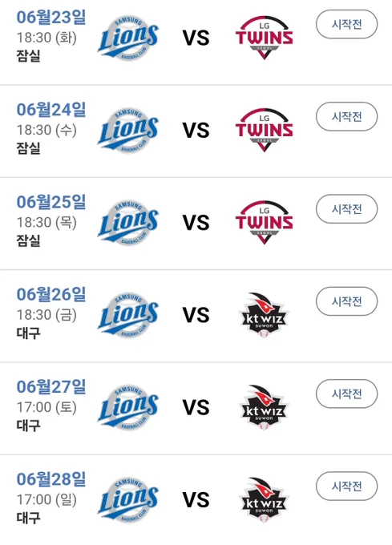Tap 시작전 button for 06월28일 game

346,486
